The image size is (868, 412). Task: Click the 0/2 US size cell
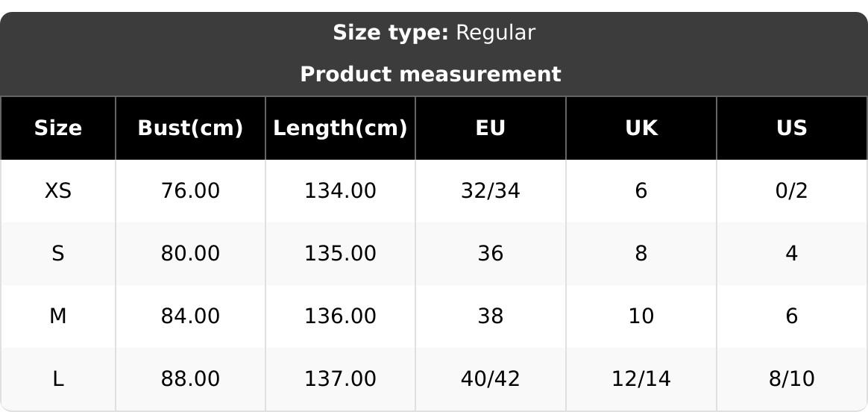(791, 191)
